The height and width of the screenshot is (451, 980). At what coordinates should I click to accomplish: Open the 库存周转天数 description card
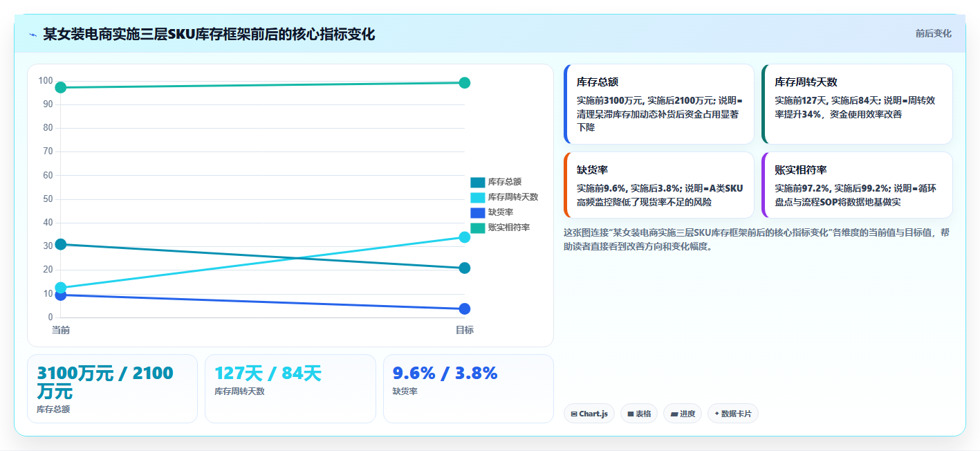[857, 104]
